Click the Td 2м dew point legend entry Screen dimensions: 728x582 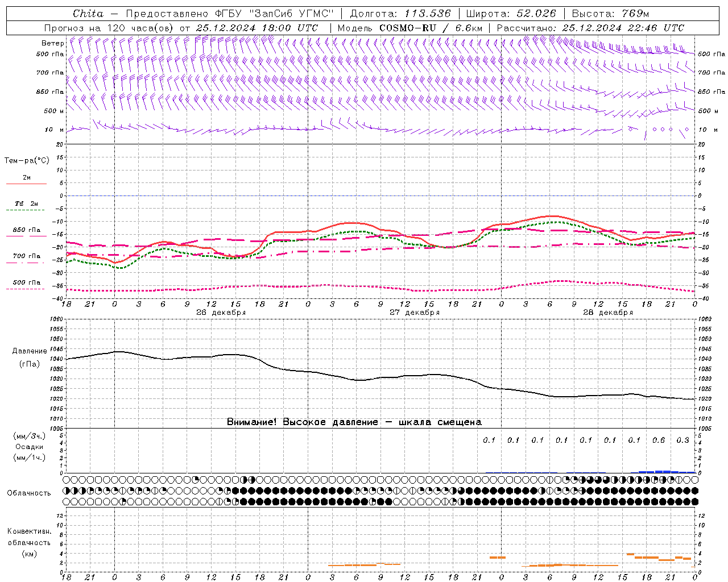(26, 203)
